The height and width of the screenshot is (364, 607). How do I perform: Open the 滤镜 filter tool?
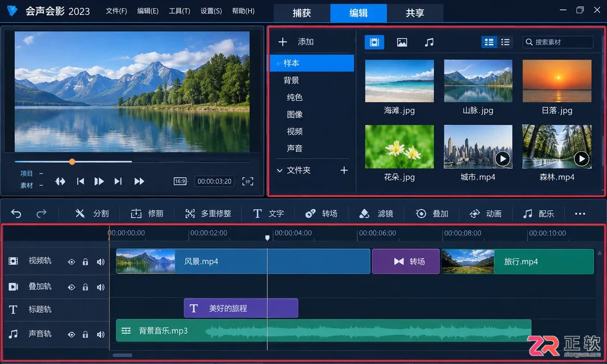coord(376,214)
